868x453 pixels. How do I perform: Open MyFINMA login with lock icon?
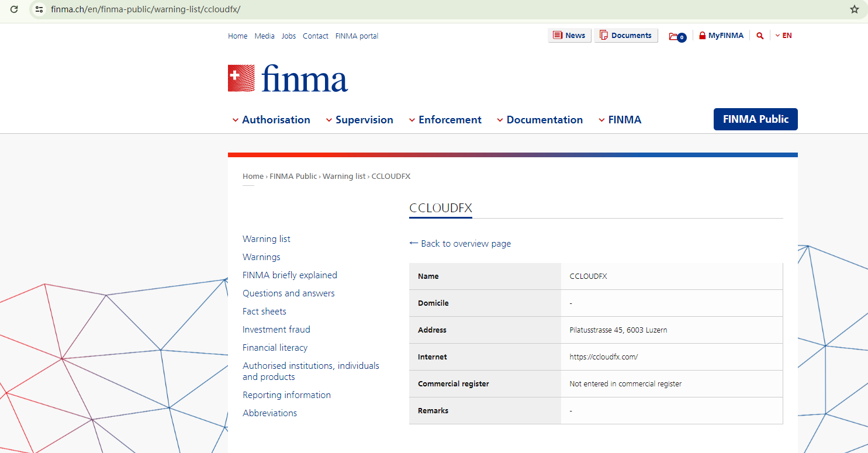click(x=721, y=36)
